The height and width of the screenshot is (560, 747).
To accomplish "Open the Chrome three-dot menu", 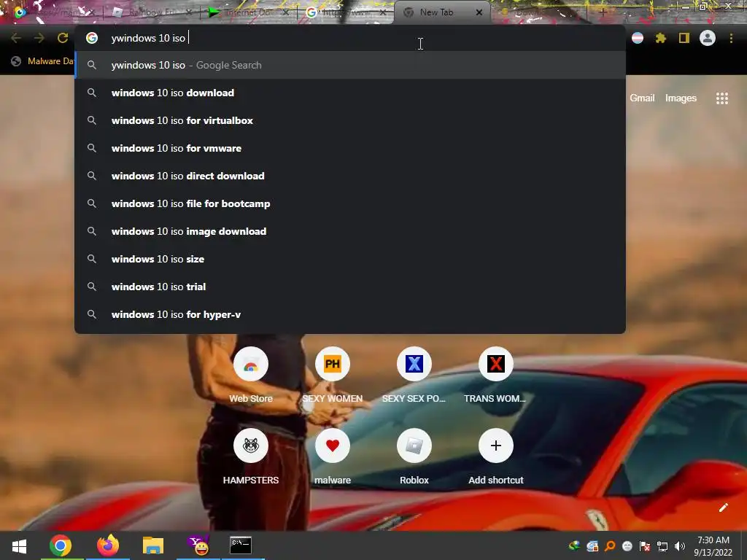I will [731, 38].
